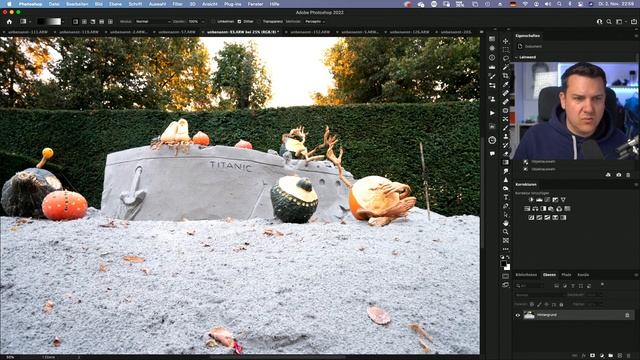
Task: Select the Crop tool
Action: click(506, 76)
